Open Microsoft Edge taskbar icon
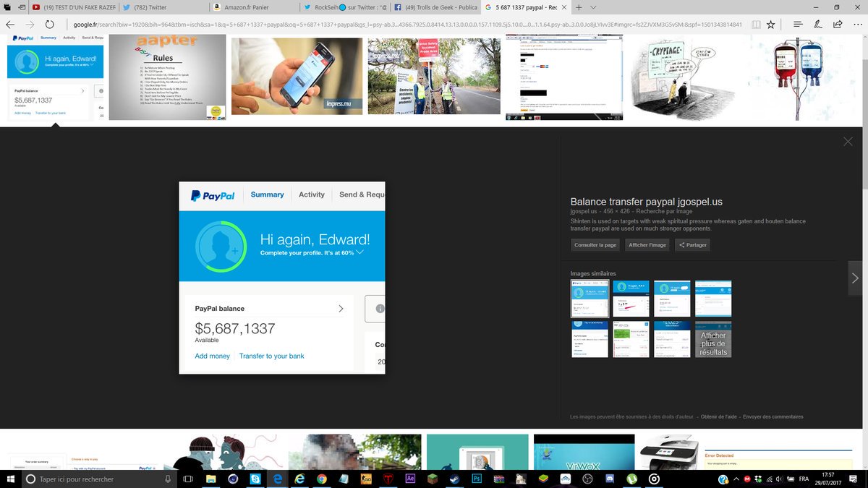Viewport: 868px width, 488px height. tap(278, 479)
